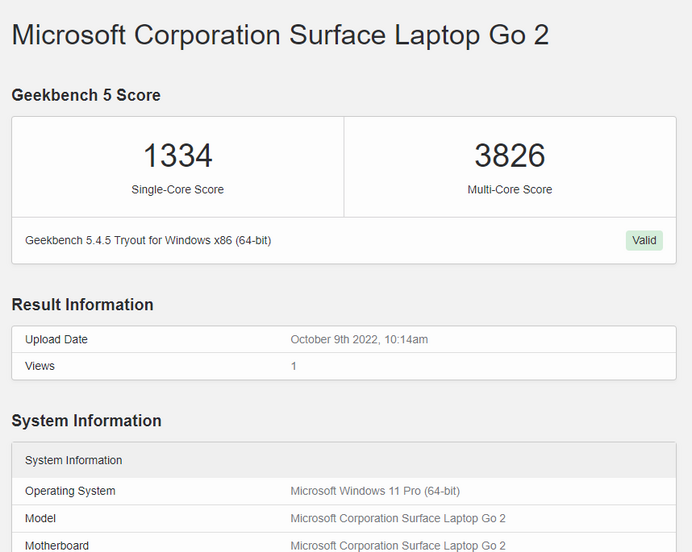Click the Operating System label
The height and width of the screenshot is (552, 692).
point(70,491)
